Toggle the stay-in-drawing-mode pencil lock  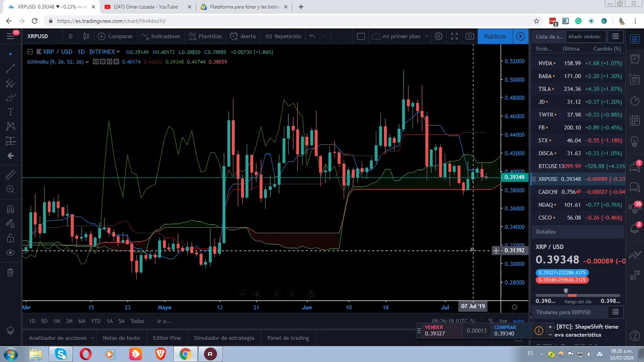pos(10,224)
